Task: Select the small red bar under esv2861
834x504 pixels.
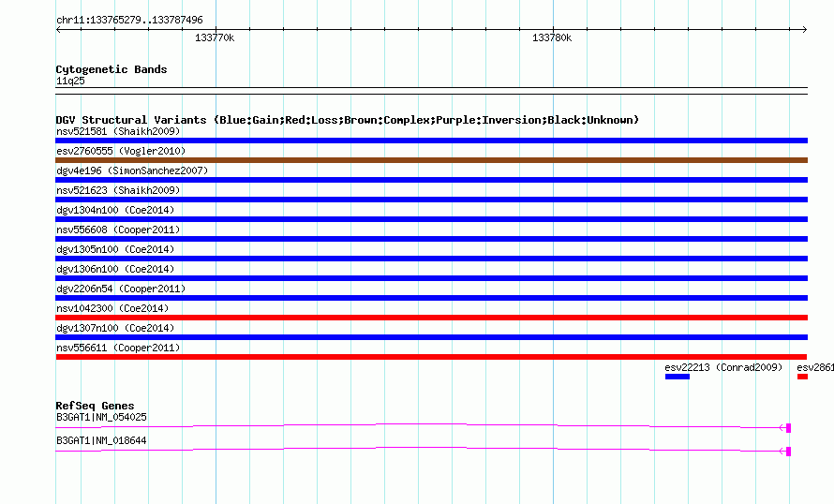Action: tap(803, 377)
